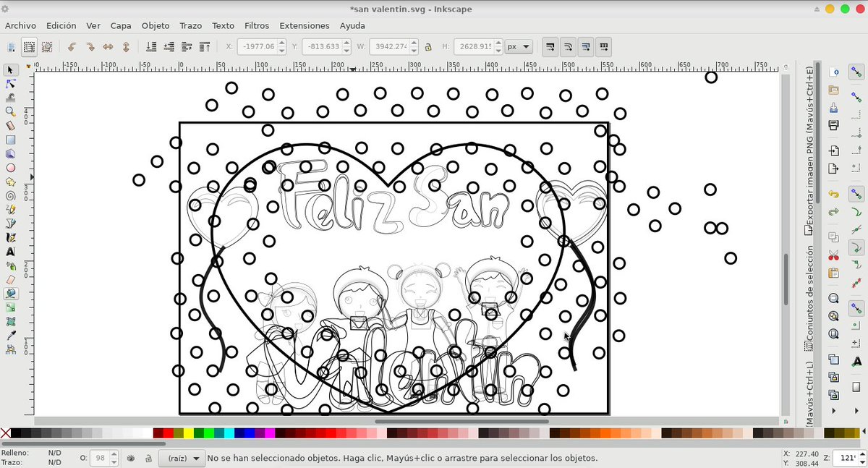This screenshot has width=868, height=468.
Task: Select the Node editing tool
Action: click(11, 84)
